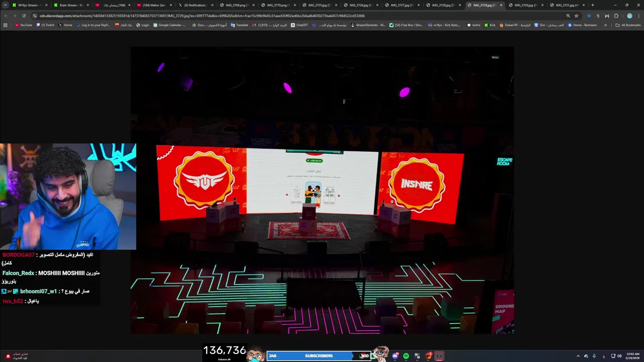Open the Chat Box / Stream bookmark
The width and height of the screenshot is (644, 362).
[x=406, y=25]
